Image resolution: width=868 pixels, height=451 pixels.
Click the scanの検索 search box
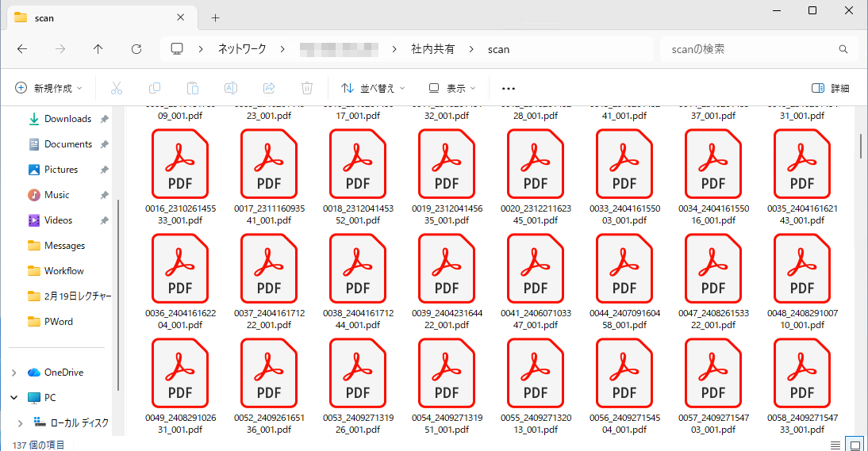click(750, 49)
